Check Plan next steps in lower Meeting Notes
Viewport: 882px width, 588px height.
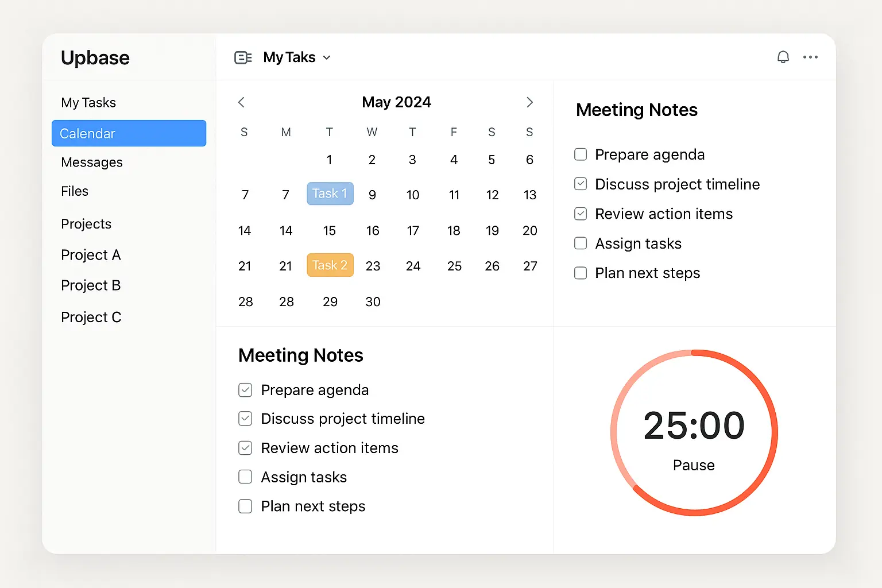pos(245,506)
